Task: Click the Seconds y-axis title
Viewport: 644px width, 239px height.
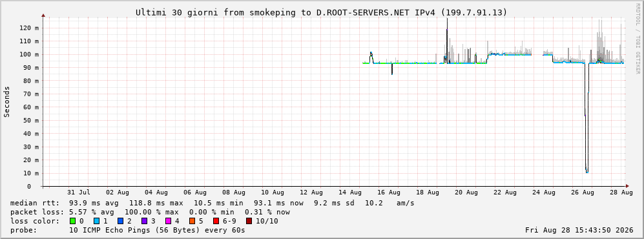Action: (7, 101)
